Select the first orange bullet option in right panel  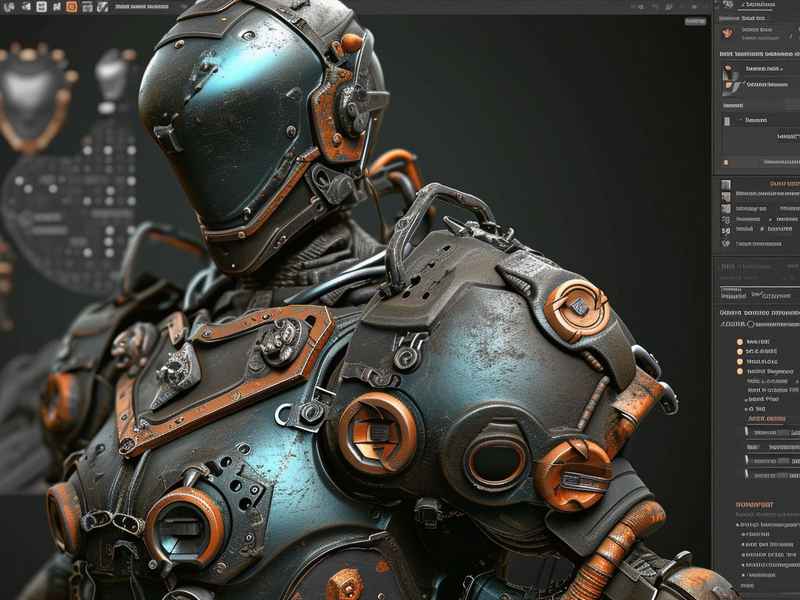[739, 341]
